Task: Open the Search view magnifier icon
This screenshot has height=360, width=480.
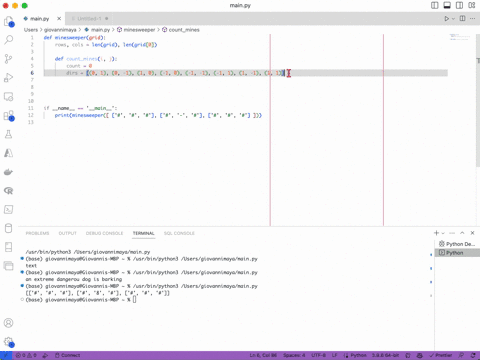Action: pyautogui.click(x=9, y=40)
